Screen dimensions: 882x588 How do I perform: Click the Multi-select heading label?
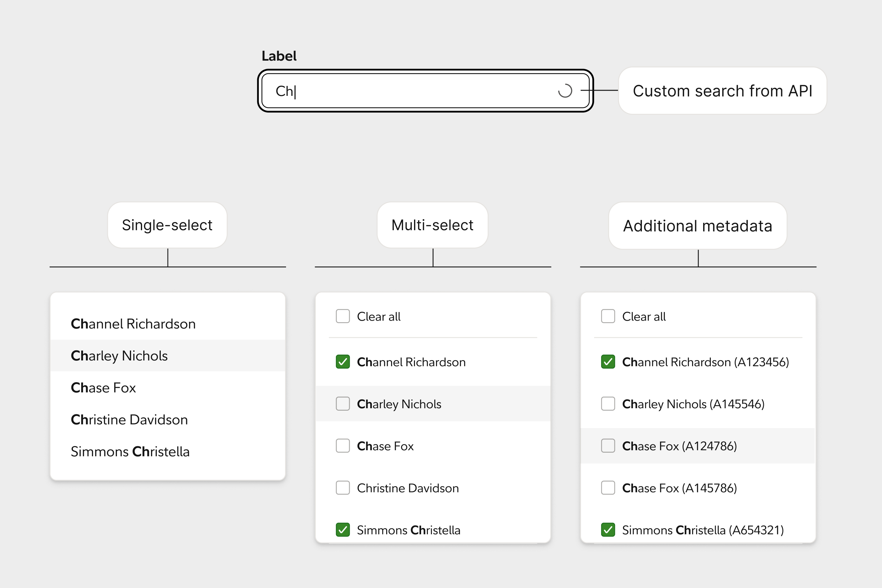432,225
